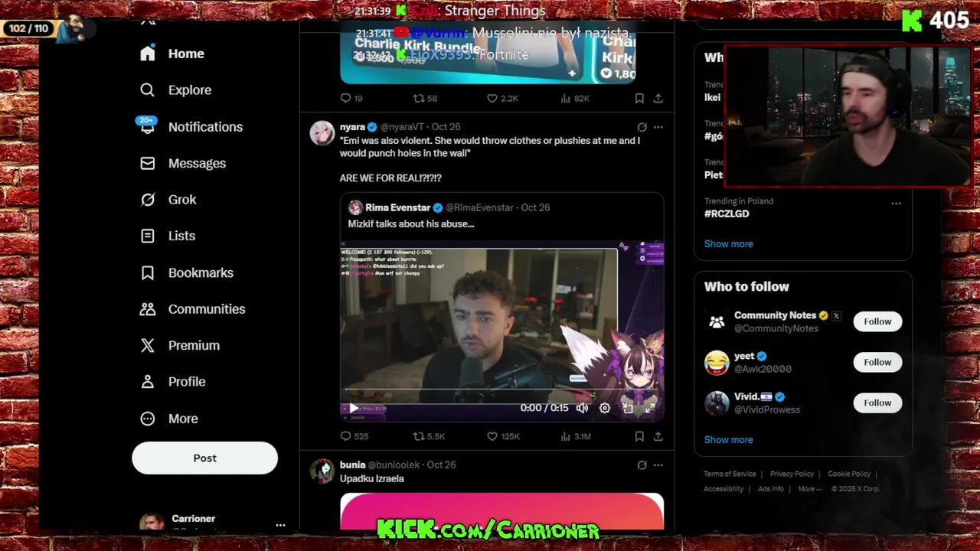The image size is (980, 551).
Task: Open more options for Trending in Poland
Action: 896,204
